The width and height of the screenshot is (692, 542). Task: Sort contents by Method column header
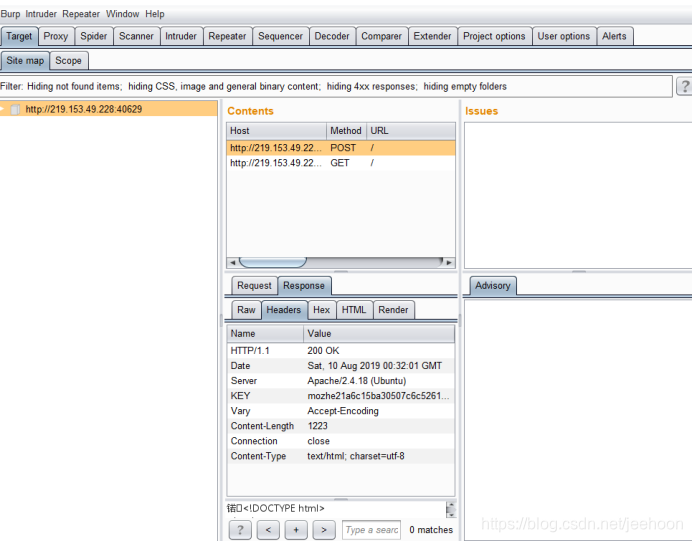point(346,131)
